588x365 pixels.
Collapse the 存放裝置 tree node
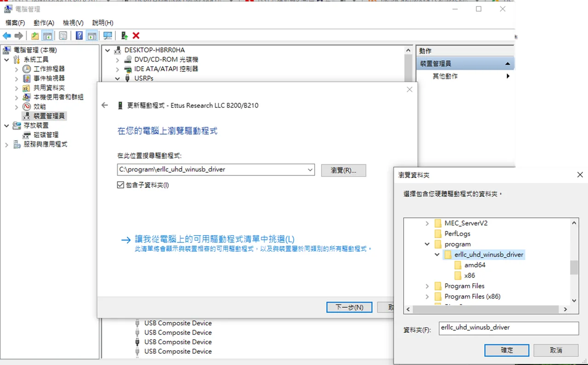click(7, 125)
